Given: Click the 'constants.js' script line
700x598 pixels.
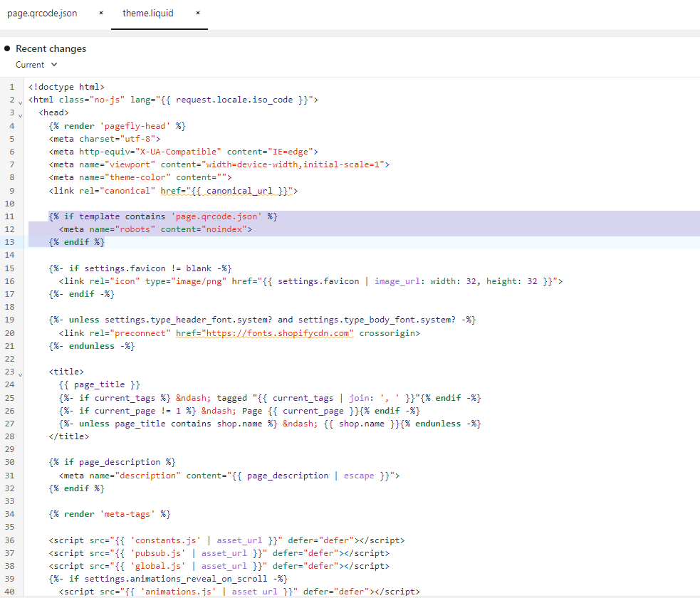Looking at the screenshot, I should [x=226, y=540].
